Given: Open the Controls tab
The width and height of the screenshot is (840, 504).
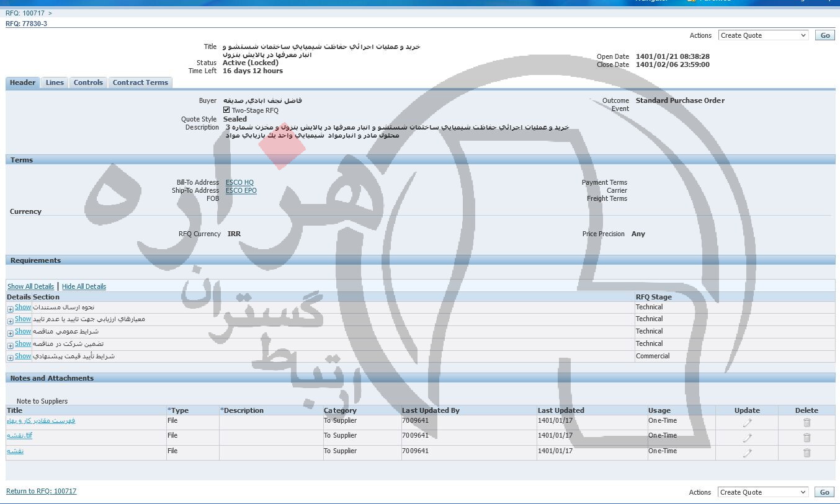Looking at the screenshot, I should pos(88,82).
